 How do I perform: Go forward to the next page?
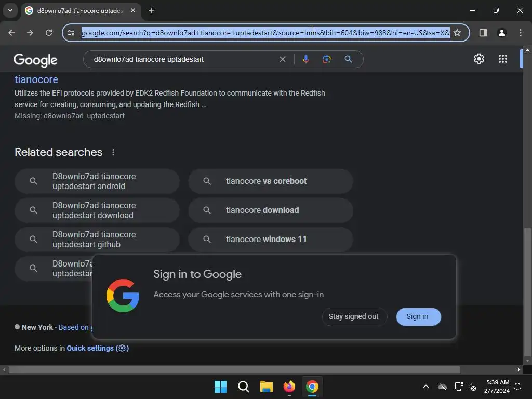(x=30, y=33)
